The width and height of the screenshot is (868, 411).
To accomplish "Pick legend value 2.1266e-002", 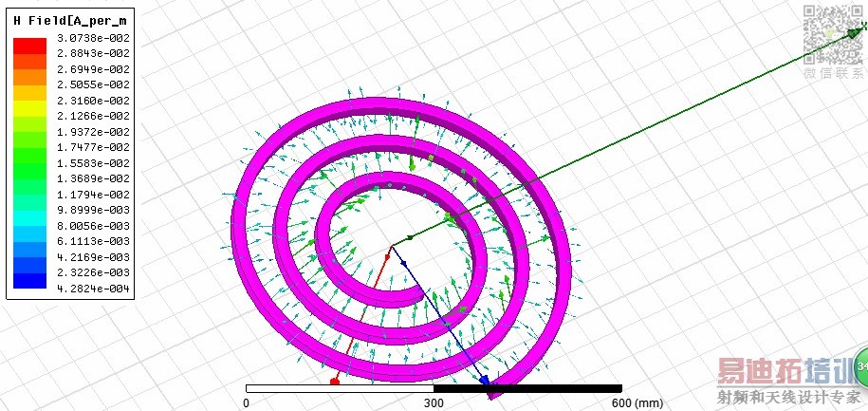I will [93, 117].
